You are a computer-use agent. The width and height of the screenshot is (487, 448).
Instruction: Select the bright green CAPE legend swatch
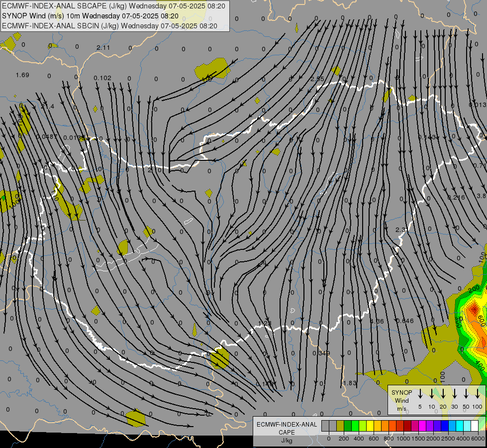coord(355,426)
